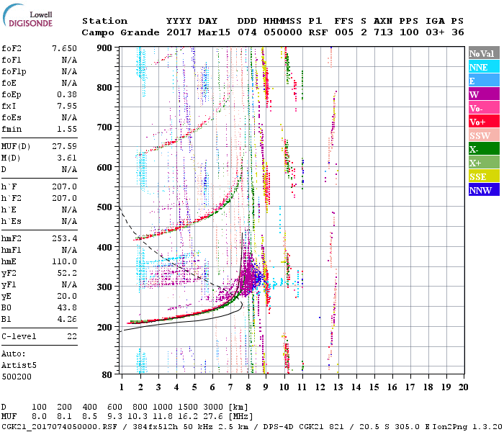Screen dimensions: 504x432
Task: Select the 20 MHz frequency axis label
Action: tap(463, 388)
